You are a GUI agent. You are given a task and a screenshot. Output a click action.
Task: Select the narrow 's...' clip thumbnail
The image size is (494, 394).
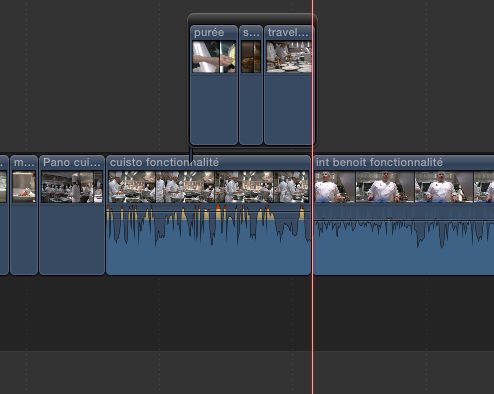click(251, 57)
